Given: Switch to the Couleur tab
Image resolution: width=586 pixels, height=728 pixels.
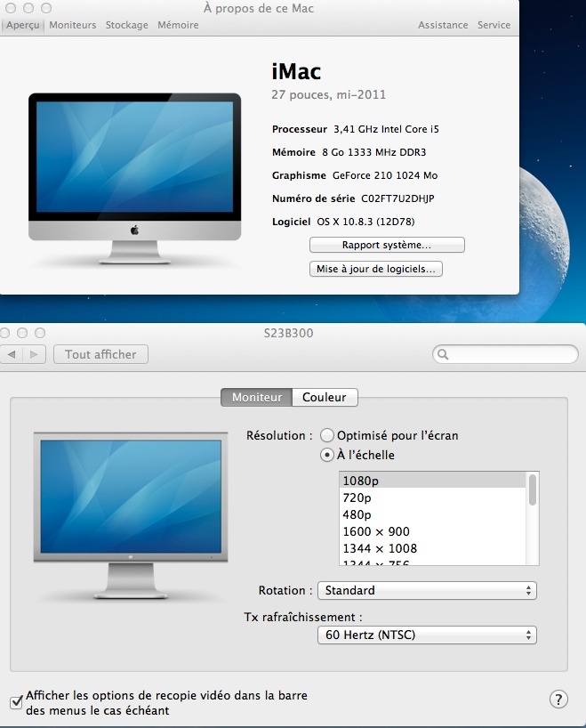Looking at the screenshot, I should (325, 398).
